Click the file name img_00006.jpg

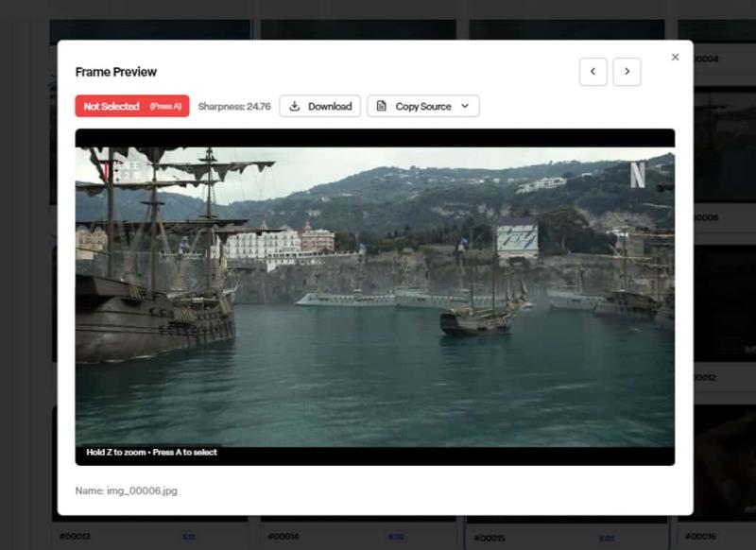(x=126, y=490)
